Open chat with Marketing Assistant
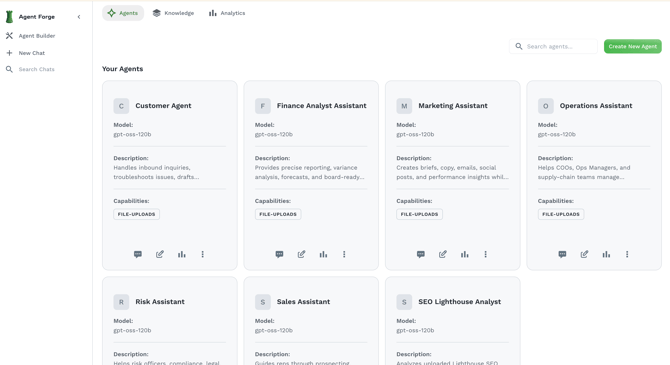The image size is (670, 365). pyautogui.click(x=420, y=254)
